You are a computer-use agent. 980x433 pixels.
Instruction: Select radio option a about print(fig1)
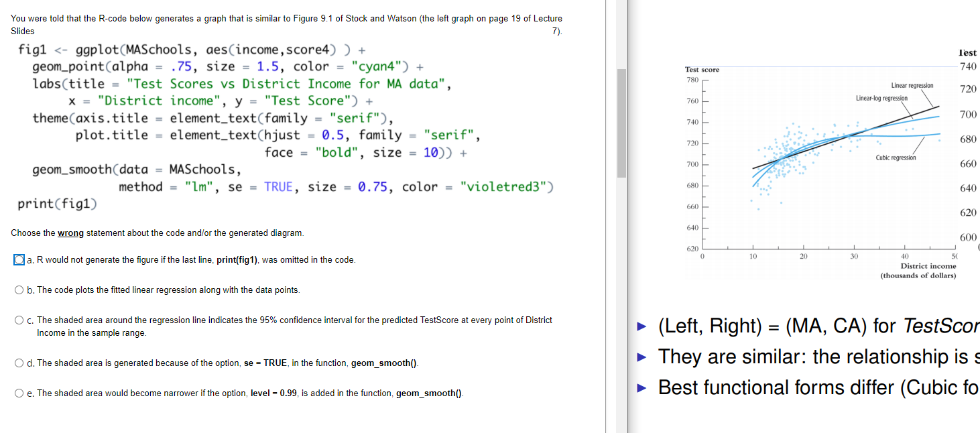[x=18, y=259]
